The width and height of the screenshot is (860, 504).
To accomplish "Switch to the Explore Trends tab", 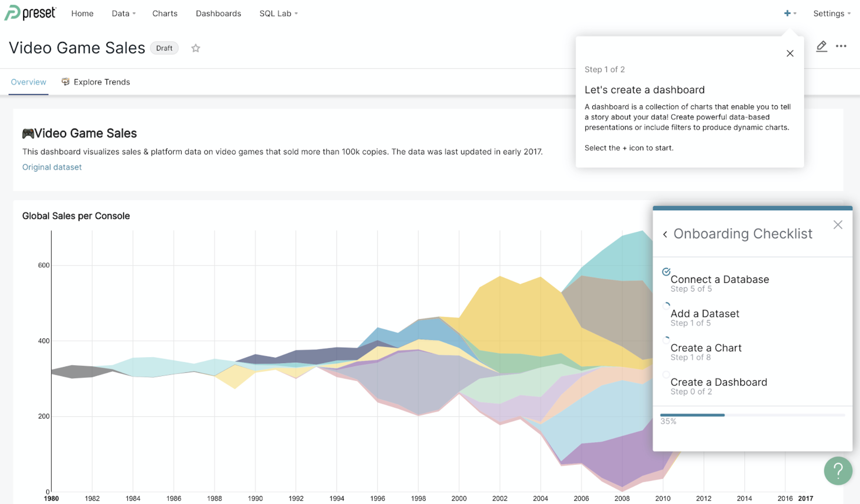I will pyautogui.click(x=101, y=82).
